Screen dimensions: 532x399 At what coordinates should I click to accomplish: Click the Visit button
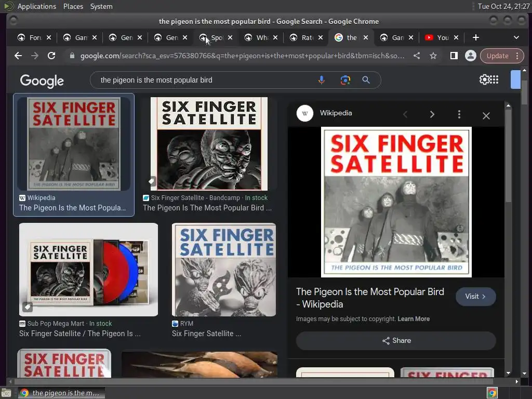[x=475, y=297]
